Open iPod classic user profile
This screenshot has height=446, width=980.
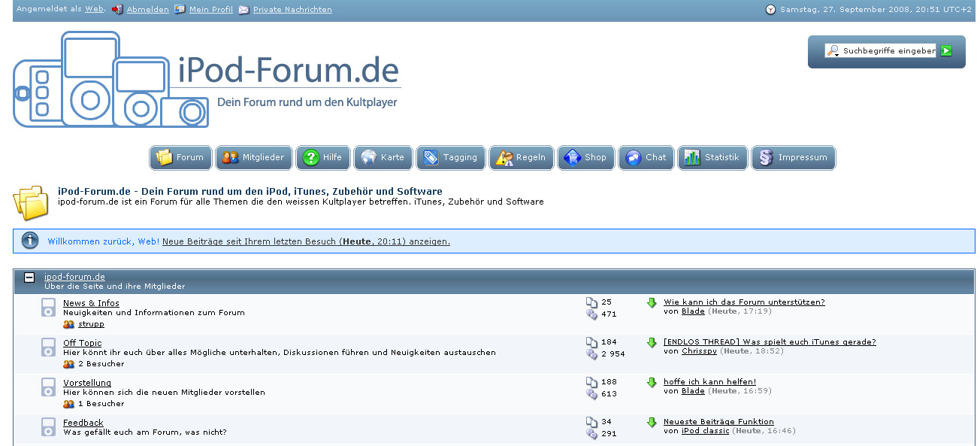tap(706, 431)
